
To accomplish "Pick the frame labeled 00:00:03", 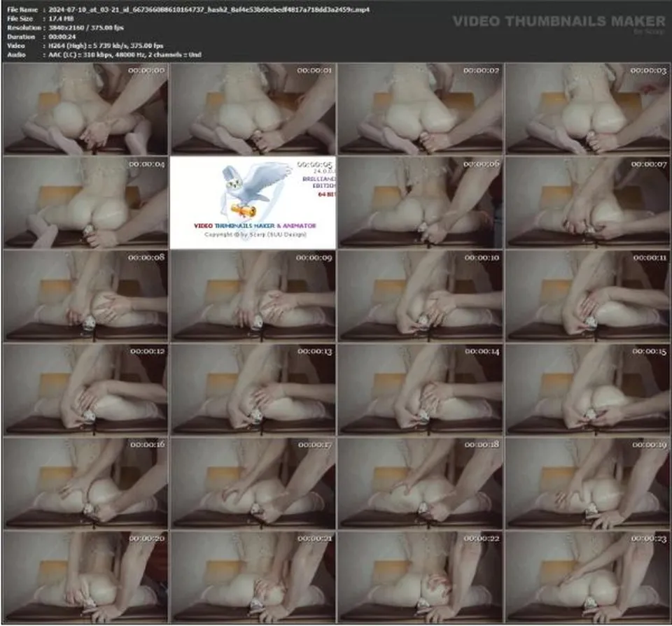I will point(587,109).
